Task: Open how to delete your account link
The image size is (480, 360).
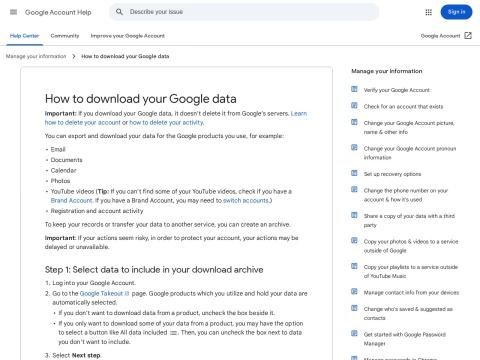Action: pyautogui.click(x=83, y=122)
